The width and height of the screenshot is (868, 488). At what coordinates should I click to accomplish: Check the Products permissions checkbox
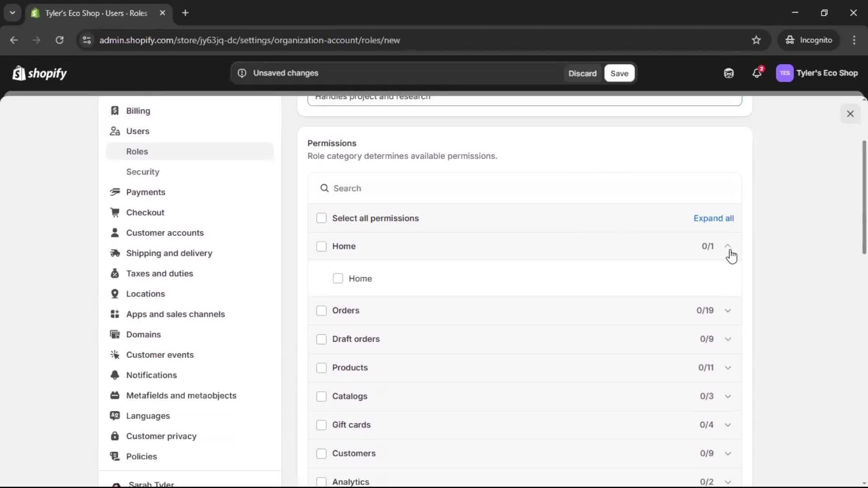tap(321, 368)
